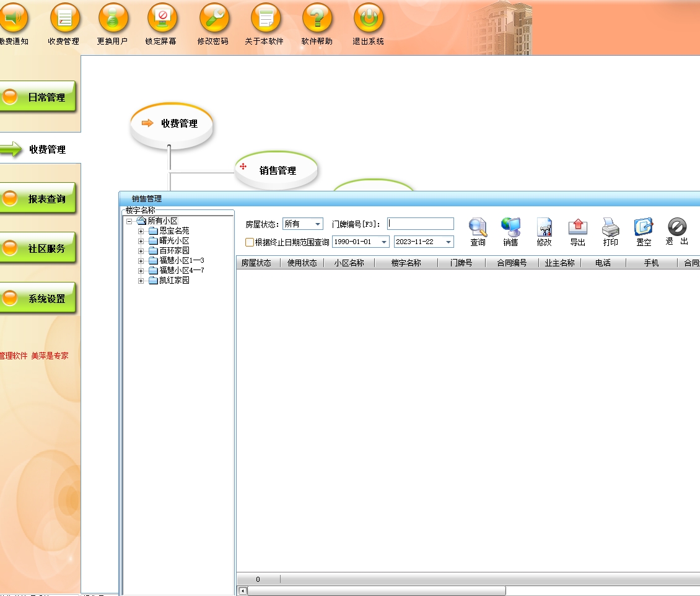Click the 锁定屏幕 lock screen icon

(x=161, y=19)
